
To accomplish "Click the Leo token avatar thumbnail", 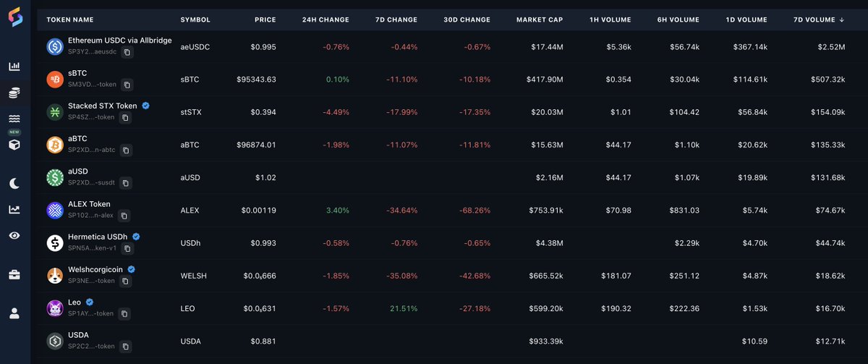I will [55, 308].
